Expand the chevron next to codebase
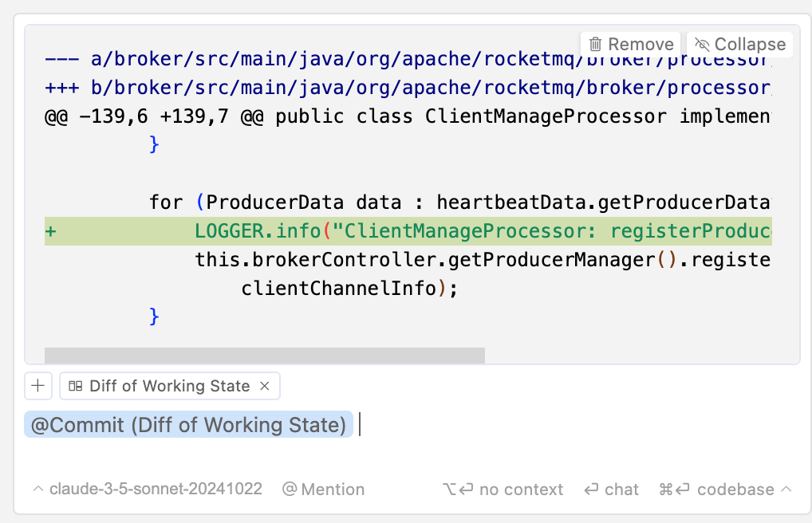Image resolution: width=812 pixels, height=523 pixels. [x=786, y=489]
